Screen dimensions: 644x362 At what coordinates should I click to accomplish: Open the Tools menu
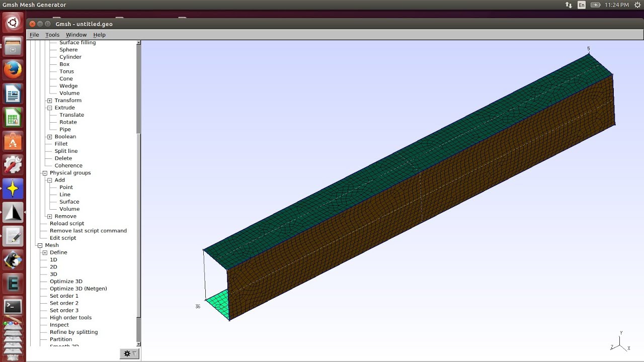click(52, 35)
